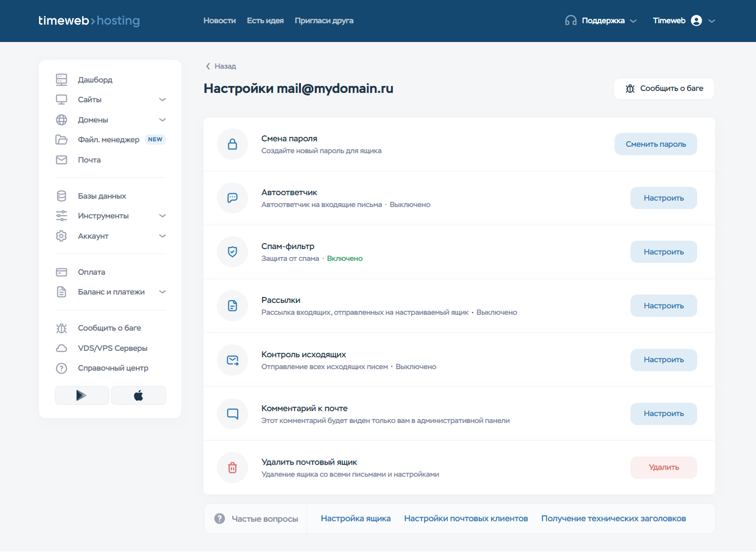
Task: Configure Автоответчик with its Настроить button
Action: pyautogui.click(x=663, y=198)
